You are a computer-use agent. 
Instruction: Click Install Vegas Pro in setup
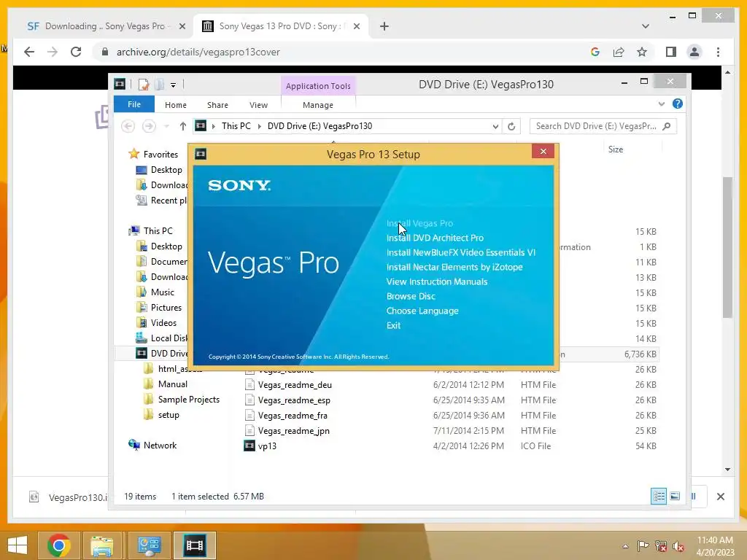(x=419, y=223)
